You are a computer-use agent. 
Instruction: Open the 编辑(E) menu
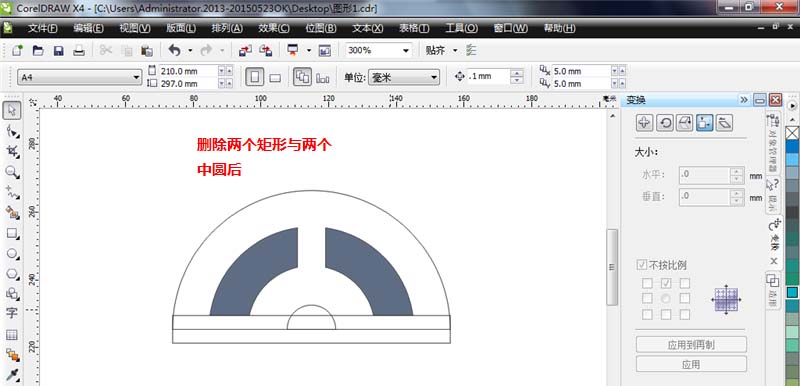(88, 29)
